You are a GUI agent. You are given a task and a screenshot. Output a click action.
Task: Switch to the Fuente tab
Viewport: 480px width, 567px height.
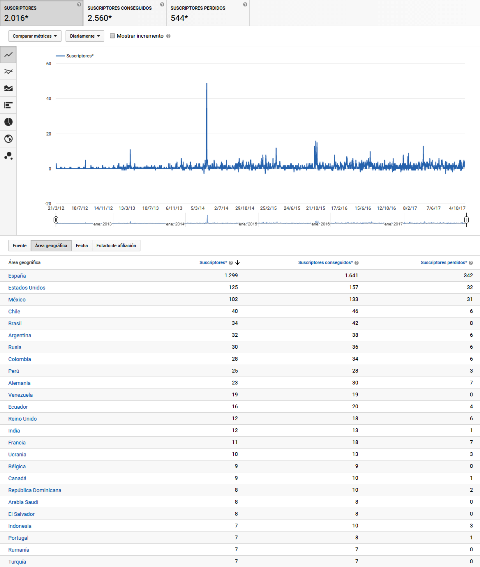point(20,246)
